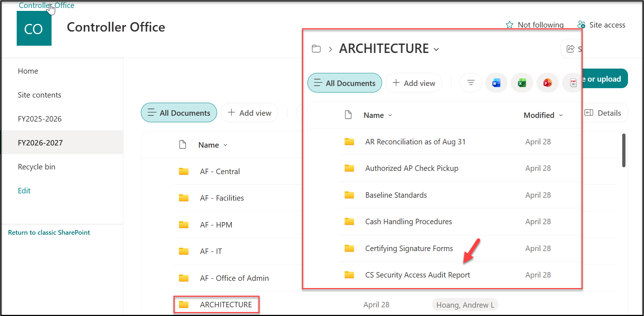Click folder icon for CS Security Access Audit Report
Image resolution: width=644 pixels, height=316 pixels.
point(349,275)
